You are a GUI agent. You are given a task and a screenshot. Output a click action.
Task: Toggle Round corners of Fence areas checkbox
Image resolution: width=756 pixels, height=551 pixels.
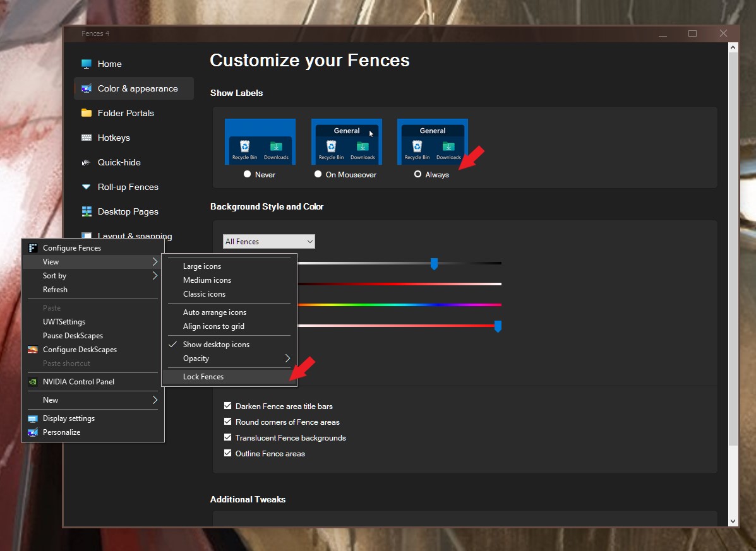[x=227, y=422]
